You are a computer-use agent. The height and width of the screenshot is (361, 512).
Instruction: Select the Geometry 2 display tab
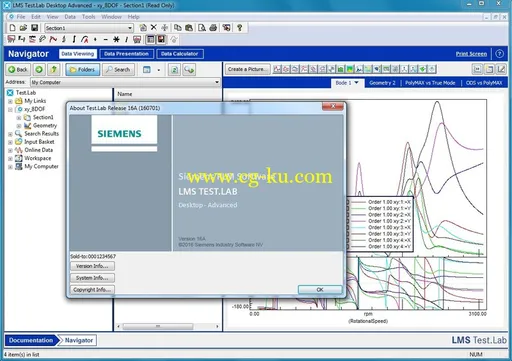382,83
